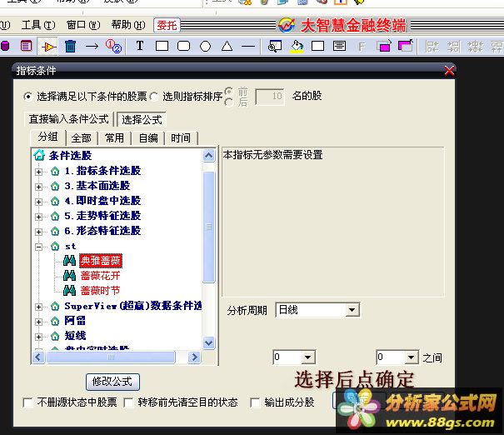This screenshot has width=504, height=435.
Task: Click the 10 ranking count field
Action: coord(270,97)
